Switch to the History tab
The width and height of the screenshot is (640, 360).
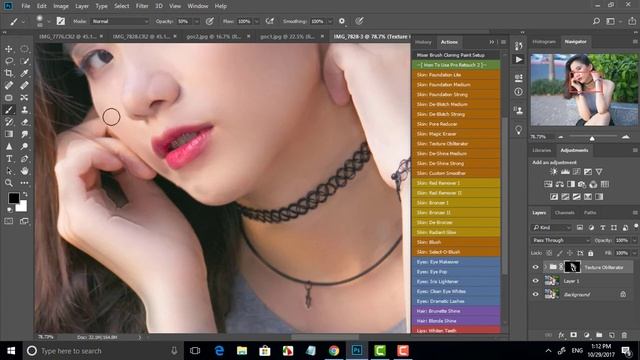(x=423, y=42)
